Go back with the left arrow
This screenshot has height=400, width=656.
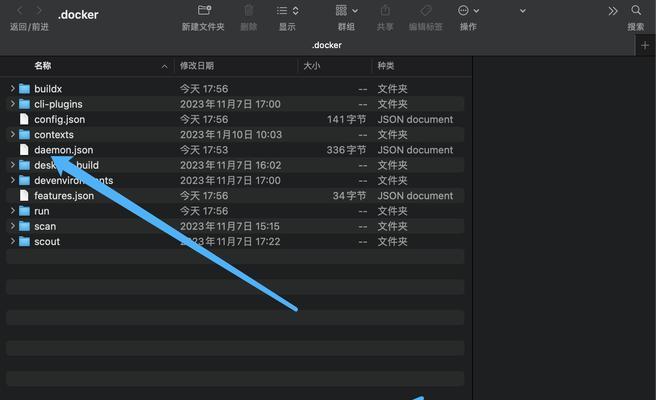[x=19, y=10]
